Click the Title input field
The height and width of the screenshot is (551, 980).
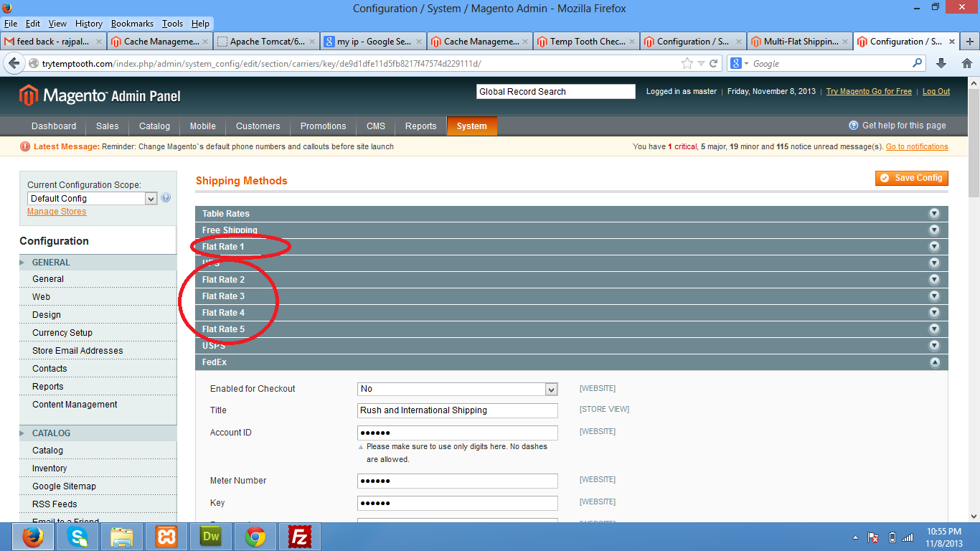click(x=458, y=410)
